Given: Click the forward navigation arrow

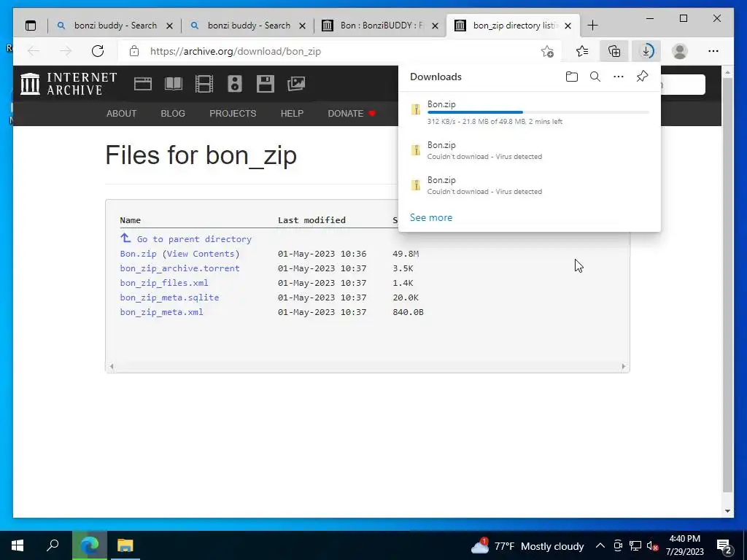Looking at the screenshot, I should [66, 51].
